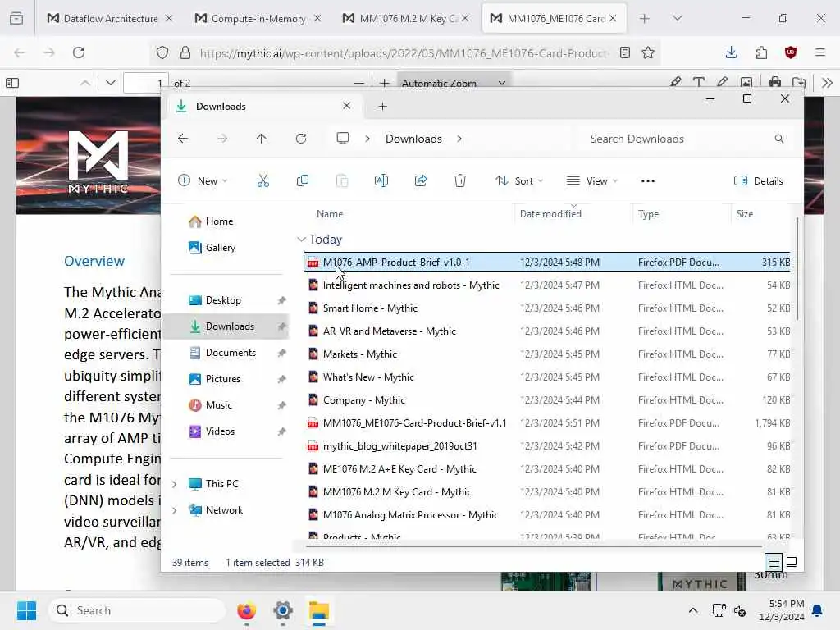This screenshot has width=840, height=630.
Task: Click the search magnifier in Search Downloads box
Action: click(779, 139)
